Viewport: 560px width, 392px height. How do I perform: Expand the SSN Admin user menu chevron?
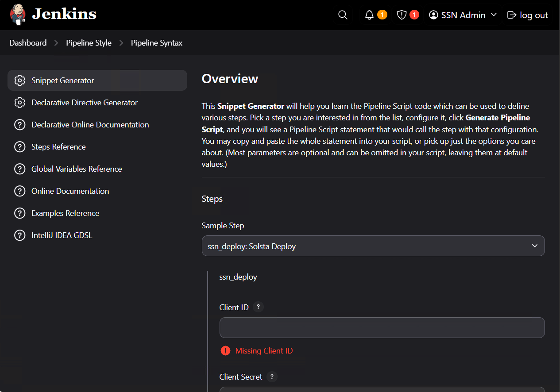[494, 15]
